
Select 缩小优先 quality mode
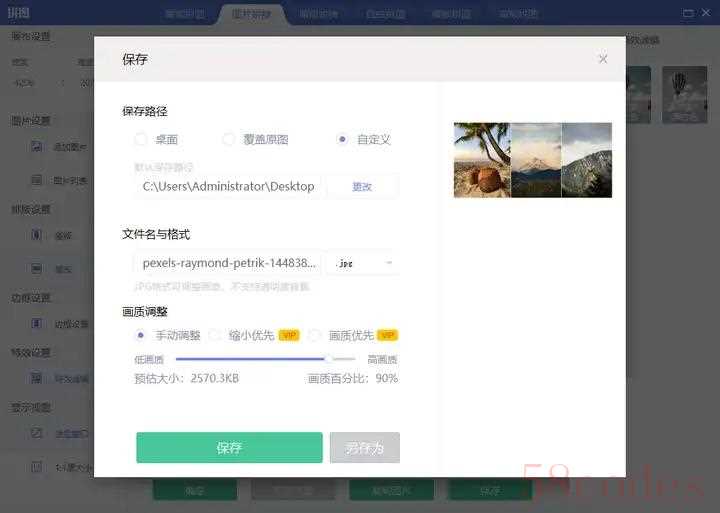coord(215,335)
